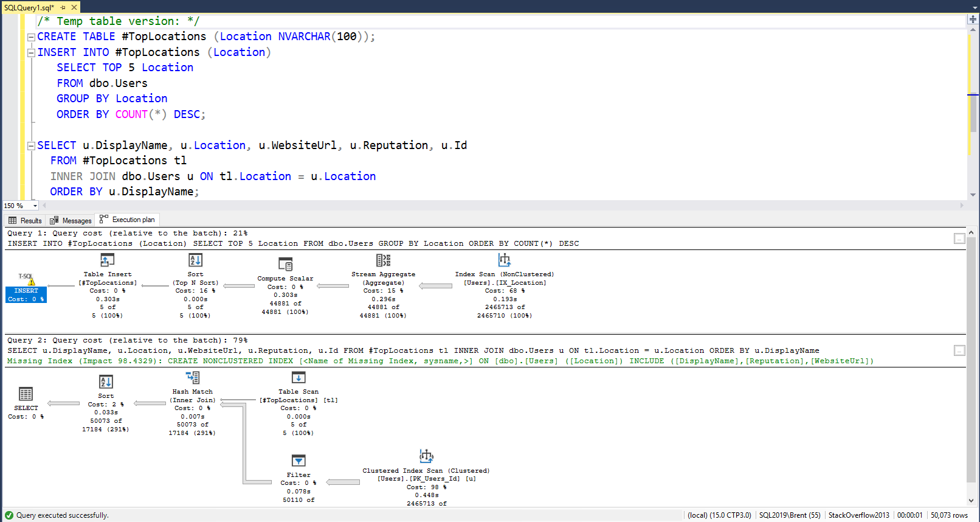The width and height of the screenshot is (980, 522).
Task: Collapse the CREATE TABLE statement
Action: (31, 37)
